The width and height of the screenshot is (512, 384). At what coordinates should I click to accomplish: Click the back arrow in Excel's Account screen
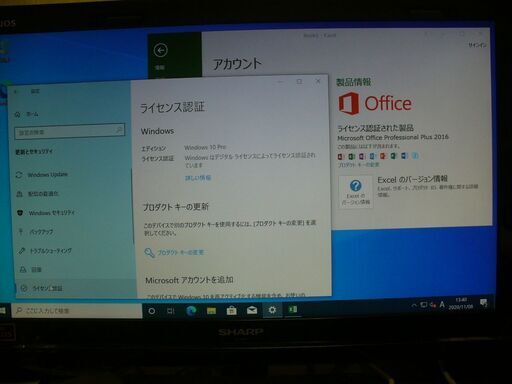click(161, 50)
